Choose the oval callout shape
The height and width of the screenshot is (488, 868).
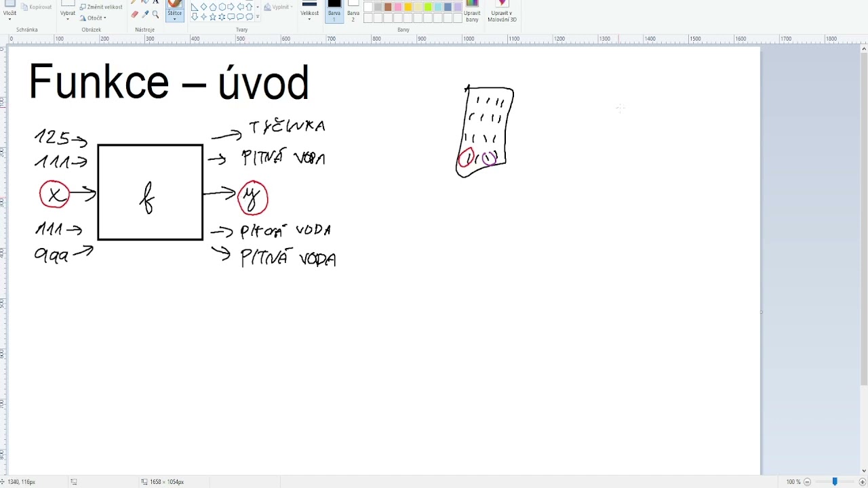pos(240,16)
